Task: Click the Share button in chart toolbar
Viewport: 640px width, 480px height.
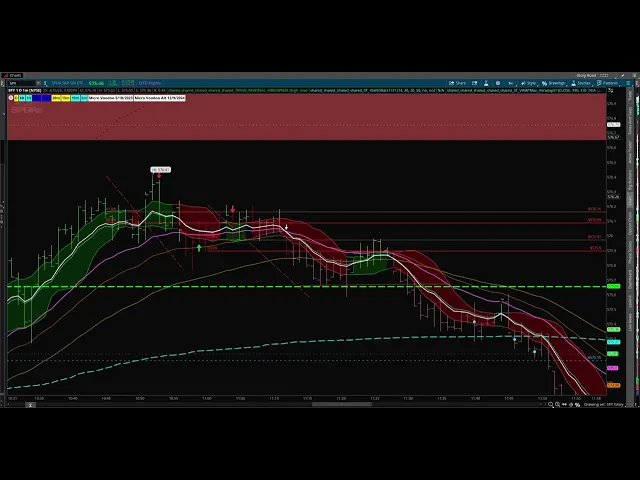Action: 458,83
